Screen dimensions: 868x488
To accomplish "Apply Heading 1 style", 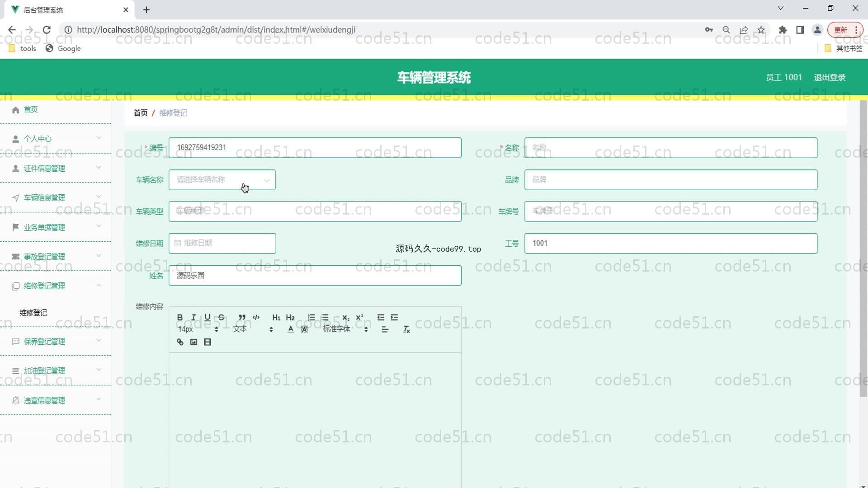I will [x=276, y=317].
